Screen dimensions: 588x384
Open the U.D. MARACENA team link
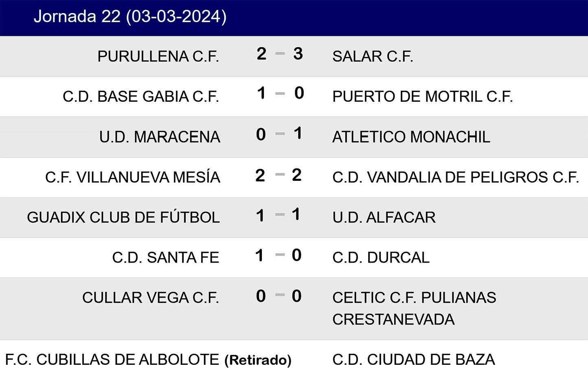[x=160, y=137]
